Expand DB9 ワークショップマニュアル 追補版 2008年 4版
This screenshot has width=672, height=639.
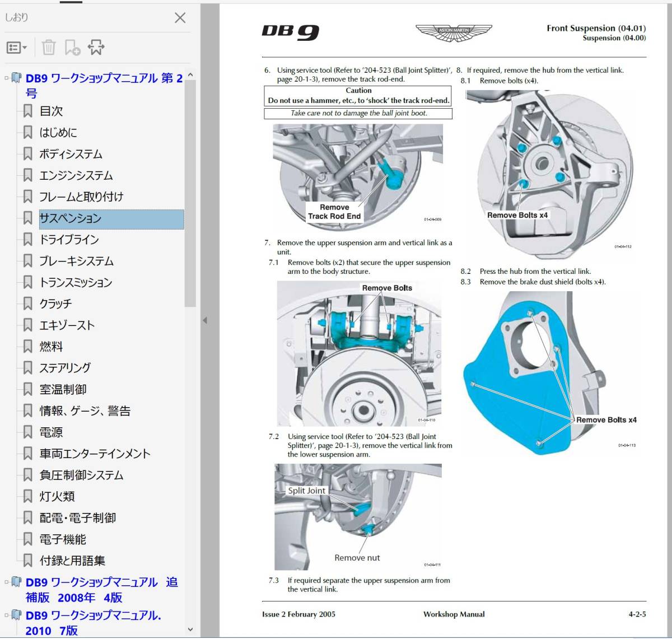pos(7,582)
